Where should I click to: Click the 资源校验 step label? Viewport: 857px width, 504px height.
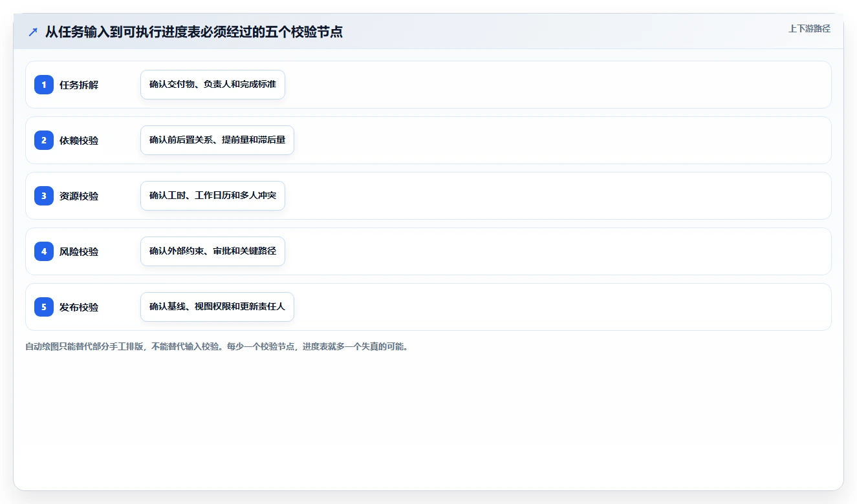tap(79, 196)
